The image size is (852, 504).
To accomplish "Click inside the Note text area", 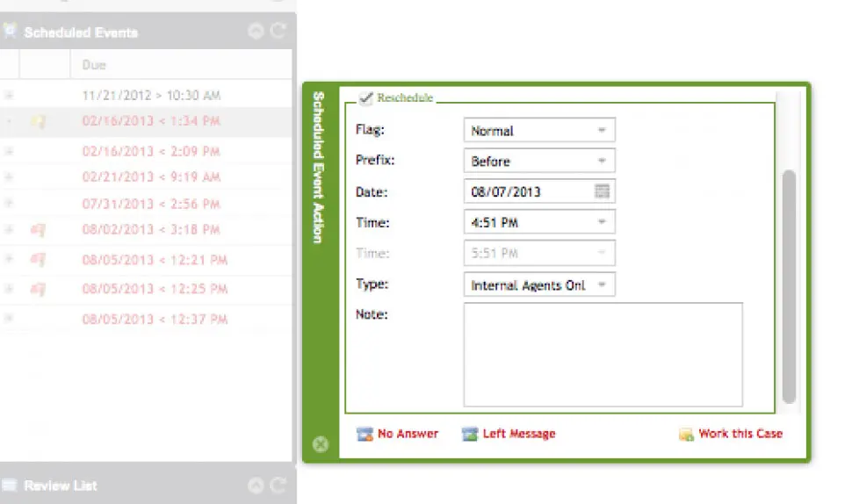I will pyautogui.click(x=603, y=355).
